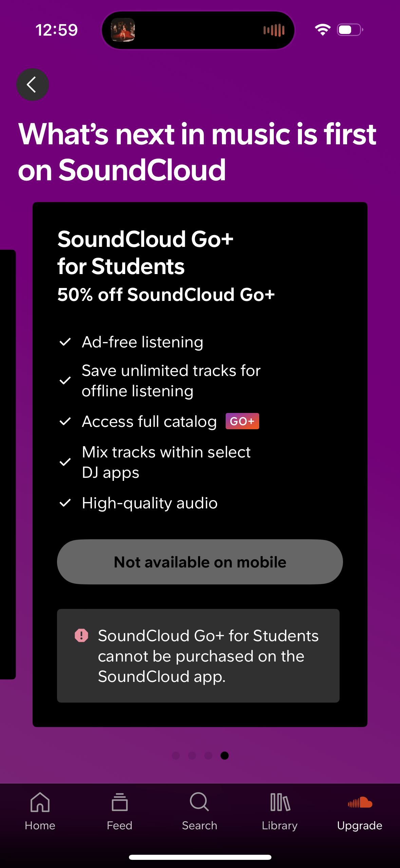Tap the Wi-Fi indicator in the status bar

pos(323,30)
